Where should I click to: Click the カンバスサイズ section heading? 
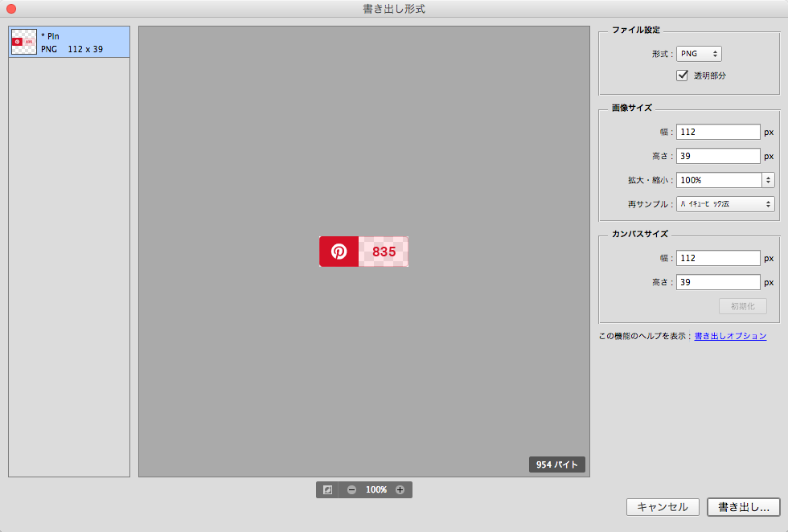coord(640,234)
